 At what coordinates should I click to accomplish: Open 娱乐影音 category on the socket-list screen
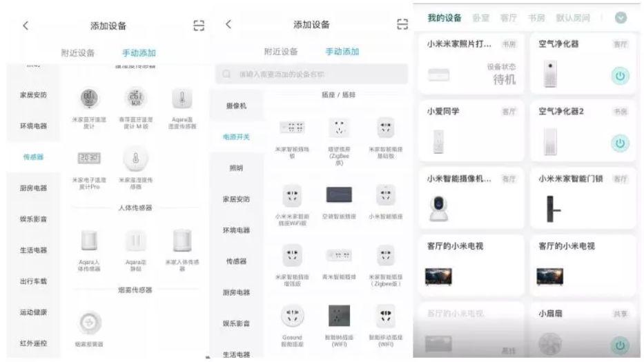click(237, 323)
